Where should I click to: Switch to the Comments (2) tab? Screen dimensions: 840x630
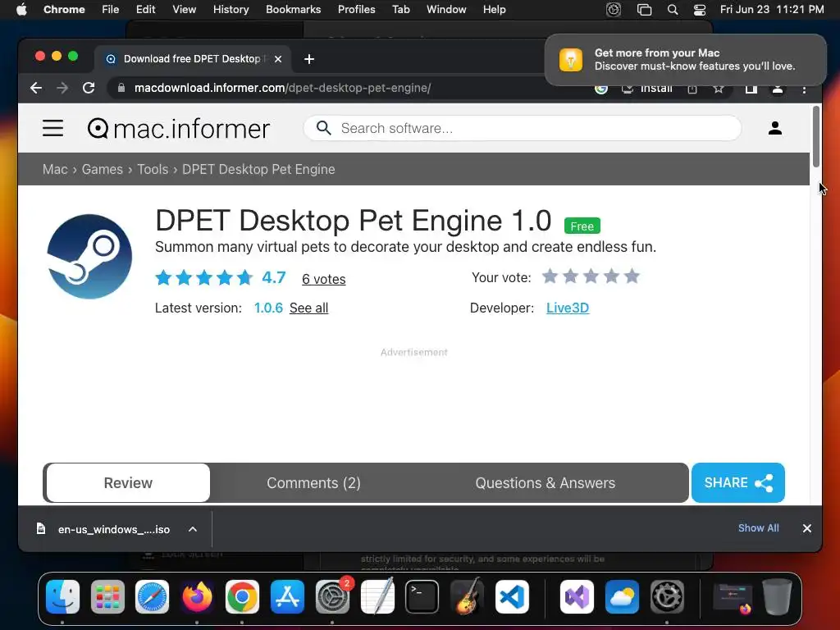(x=313, y=482)
